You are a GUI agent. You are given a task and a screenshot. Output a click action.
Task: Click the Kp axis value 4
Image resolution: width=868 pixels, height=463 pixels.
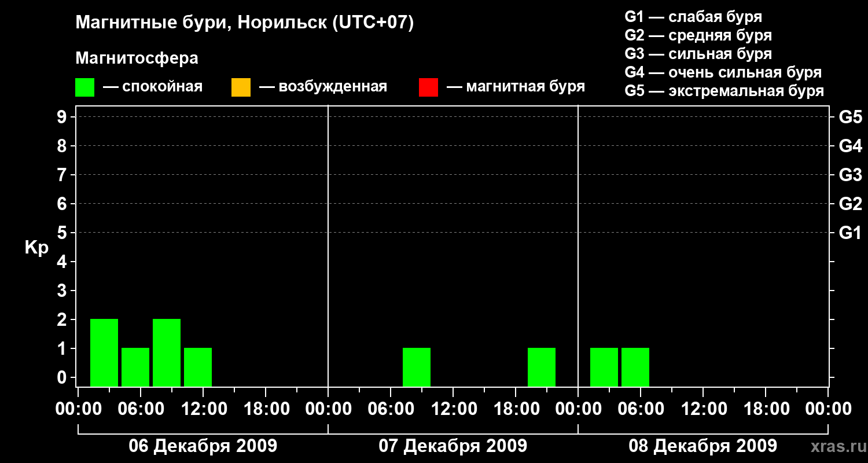pyautogui.click(x=63, y=262)
